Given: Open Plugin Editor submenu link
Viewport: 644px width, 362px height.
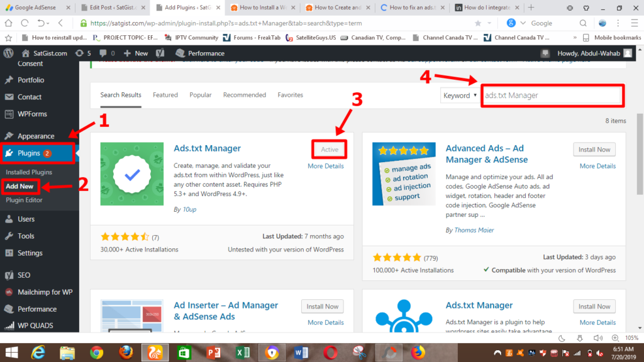Looking at the screenshot, I should point(24,200).
